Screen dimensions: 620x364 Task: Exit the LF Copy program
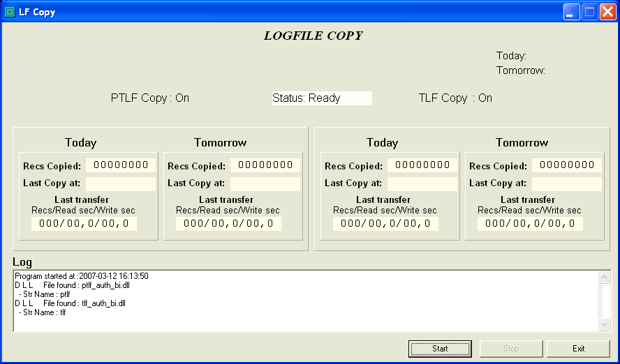tap(579, 349)
